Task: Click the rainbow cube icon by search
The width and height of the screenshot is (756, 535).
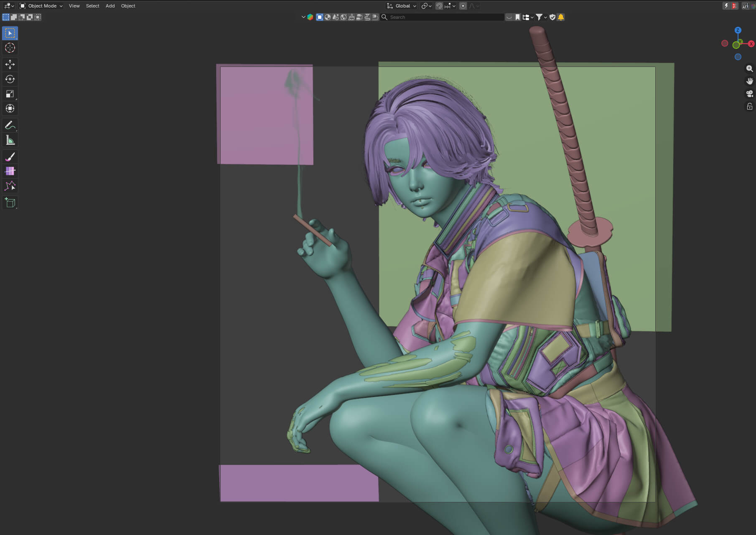Action: [310, 17]
